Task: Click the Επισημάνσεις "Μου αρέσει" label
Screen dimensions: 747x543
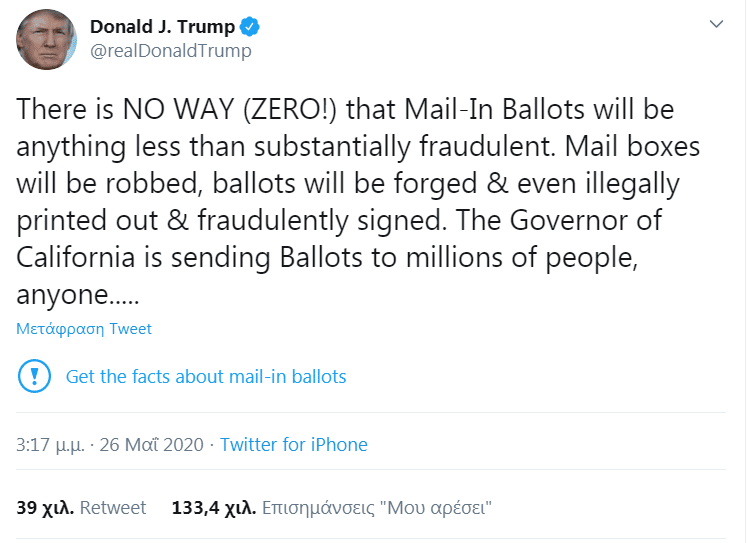Action: tap(377, 508)
